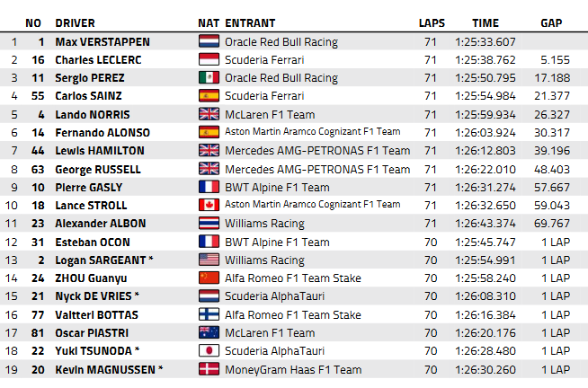This screenshot has width=588, height=388.
Task: Click the Danish flag for Kevin Magnussen
Action: coord(209,369)
